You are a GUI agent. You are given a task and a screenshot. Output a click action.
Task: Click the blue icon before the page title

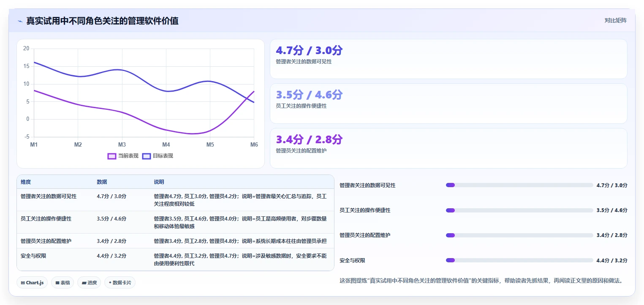click(x=20, y=21)
